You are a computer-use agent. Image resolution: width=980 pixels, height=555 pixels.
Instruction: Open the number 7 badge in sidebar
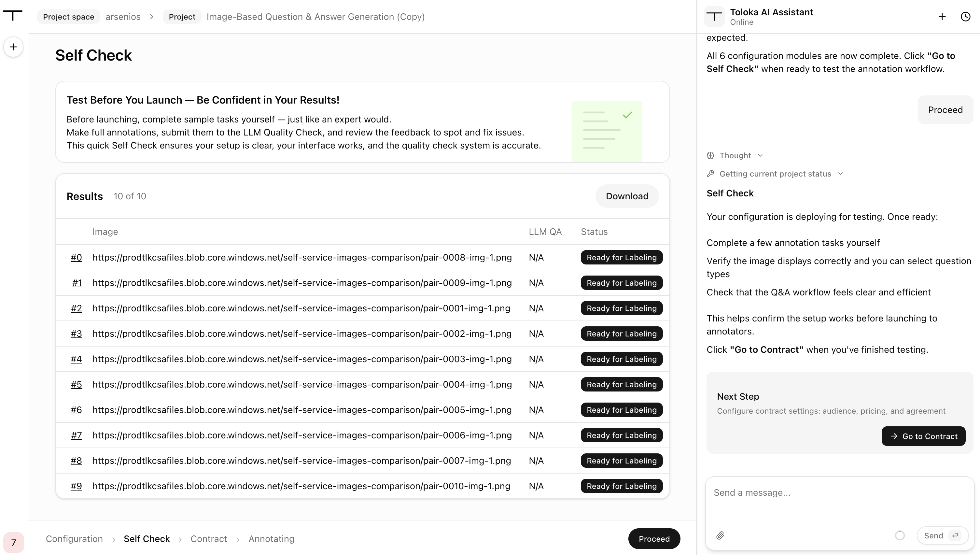pos(14,542)
